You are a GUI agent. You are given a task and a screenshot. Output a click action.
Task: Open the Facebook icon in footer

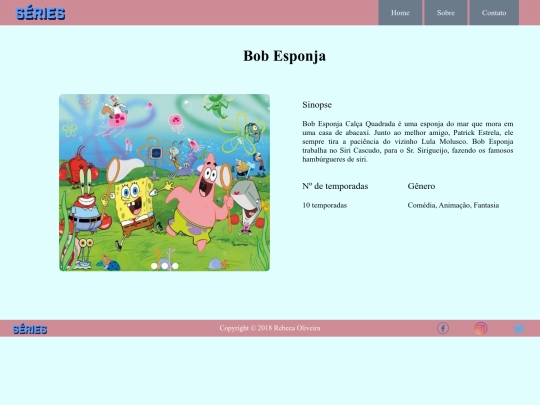coord(443,328)
